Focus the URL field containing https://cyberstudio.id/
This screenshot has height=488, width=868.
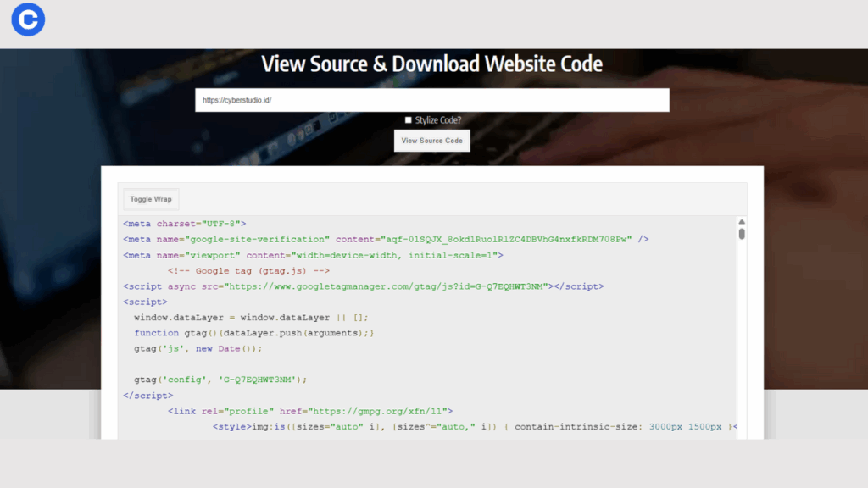point(431,100)
